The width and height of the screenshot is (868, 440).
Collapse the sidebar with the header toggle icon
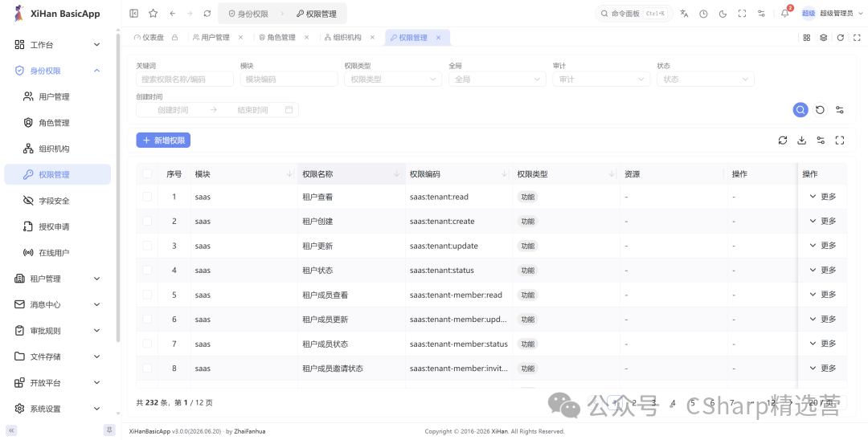(134, 14)
